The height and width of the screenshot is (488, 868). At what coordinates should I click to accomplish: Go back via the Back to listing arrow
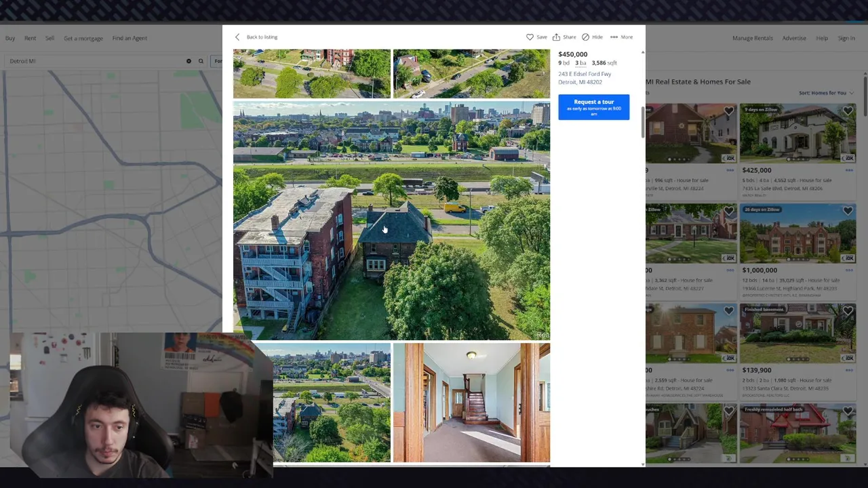coord(237,37)
